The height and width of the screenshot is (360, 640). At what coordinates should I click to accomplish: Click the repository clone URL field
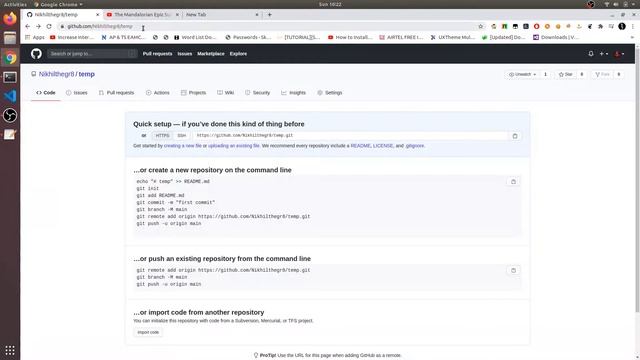click(x=350, y=136)
